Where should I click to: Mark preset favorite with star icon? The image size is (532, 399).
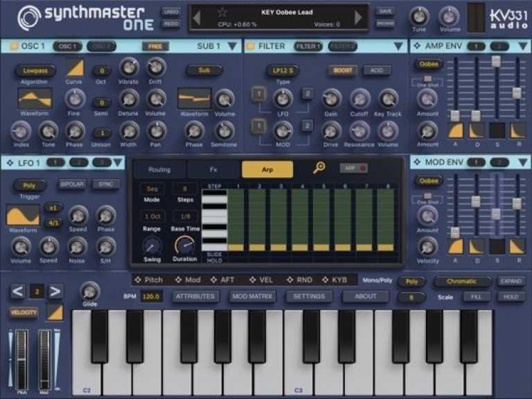coord(222,12)
